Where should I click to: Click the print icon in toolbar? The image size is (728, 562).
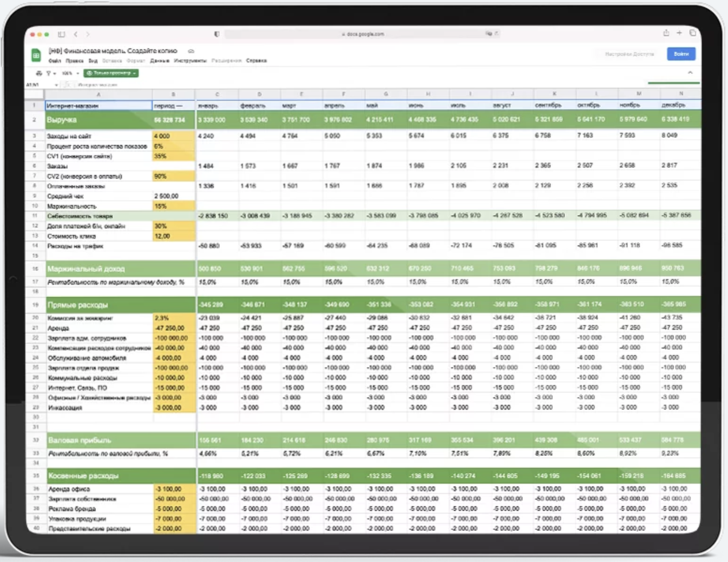point(39,73)
